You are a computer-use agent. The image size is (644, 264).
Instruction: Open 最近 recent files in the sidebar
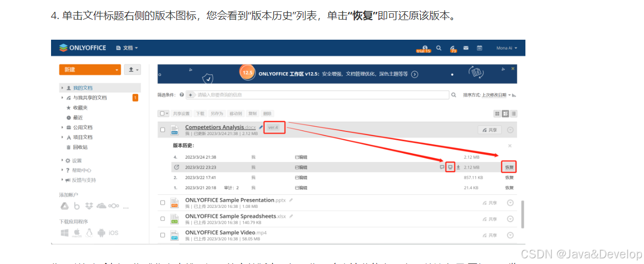click(x=78, y=117)
